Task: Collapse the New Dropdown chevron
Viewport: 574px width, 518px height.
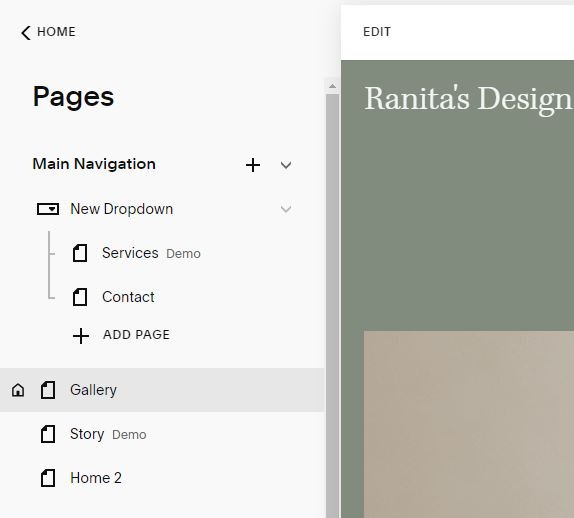Action: pos(286,209)
